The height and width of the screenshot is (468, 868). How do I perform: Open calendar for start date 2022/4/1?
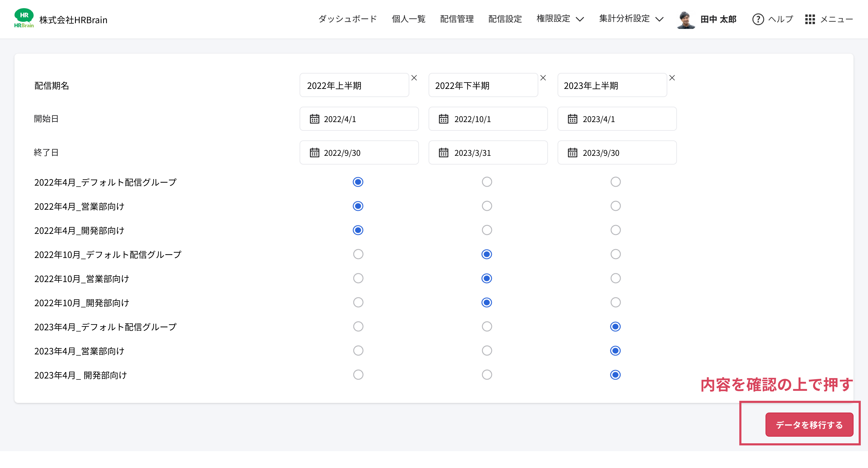click(314, 119)
